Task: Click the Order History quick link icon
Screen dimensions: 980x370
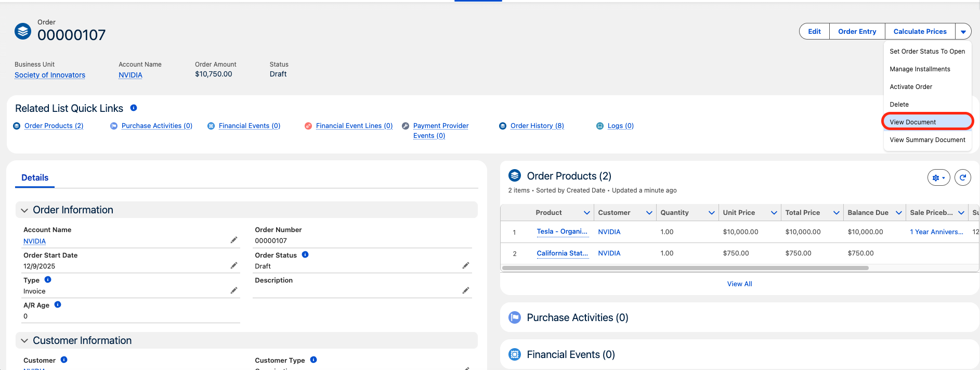Action: [x=503, y=126]
